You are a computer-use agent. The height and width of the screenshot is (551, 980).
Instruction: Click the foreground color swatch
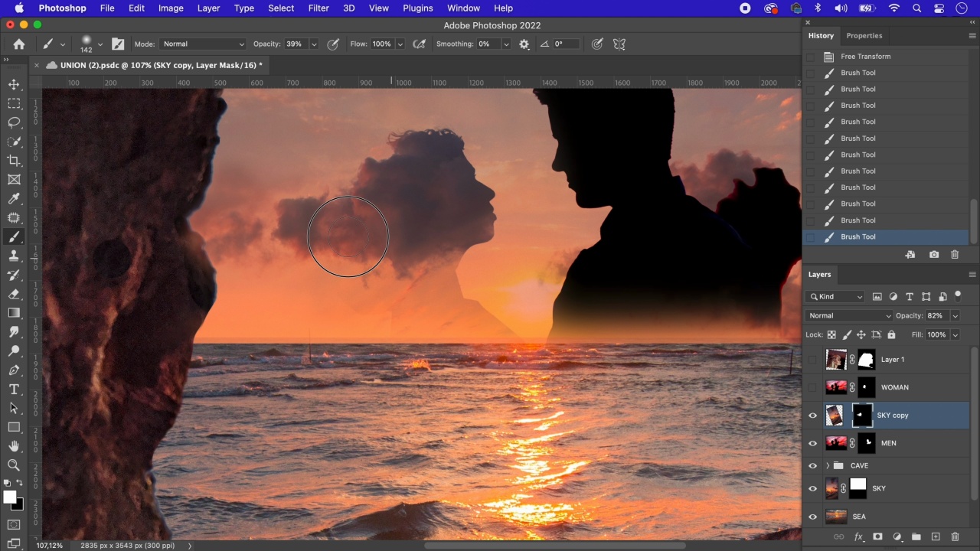[10, 497]
